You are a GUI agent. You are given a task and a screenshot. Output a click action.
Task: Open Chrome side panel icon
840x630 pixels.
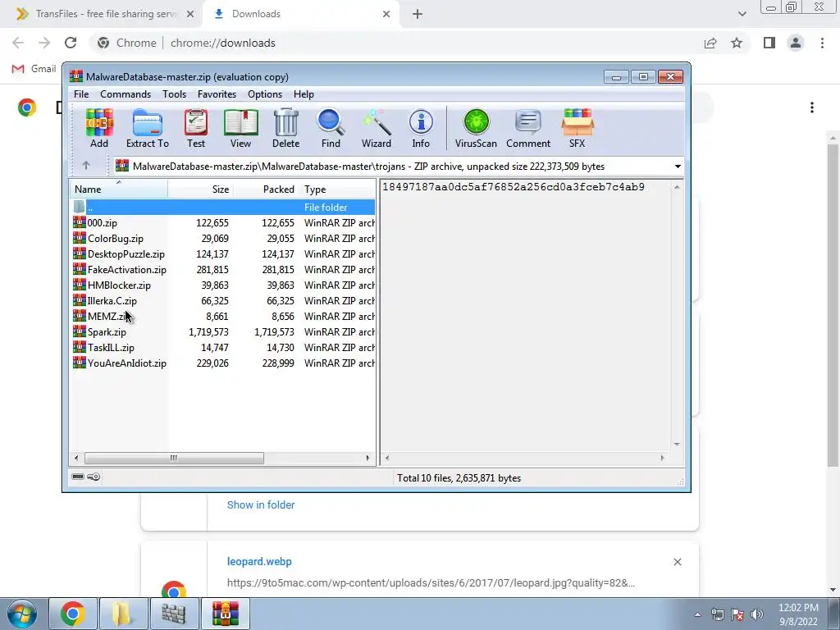pos(769,43)
